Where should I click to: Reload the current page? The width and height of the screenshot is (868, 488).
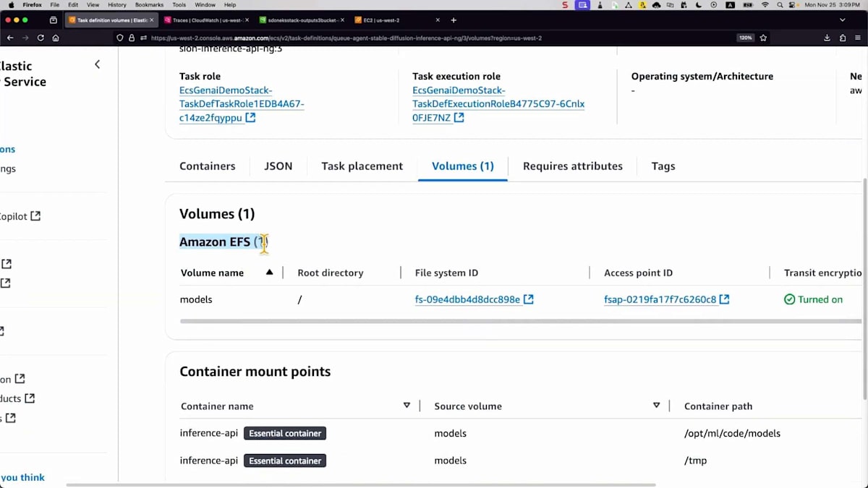click(41, 38)
